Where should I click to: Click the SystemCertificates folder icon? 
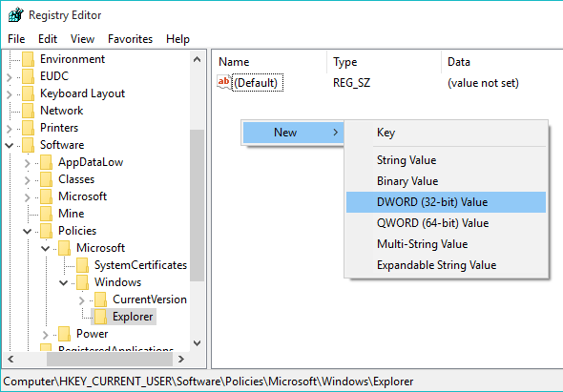point(82,265)
